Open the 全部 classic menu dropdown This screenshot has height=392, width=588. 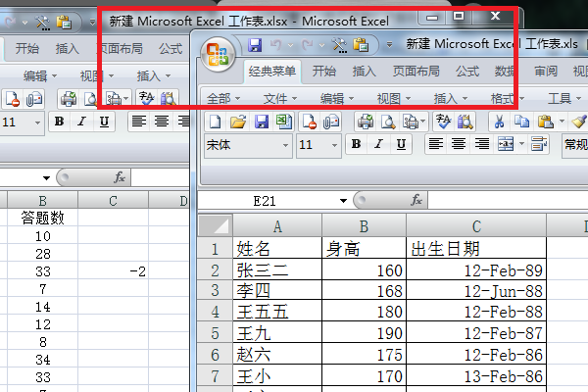pos(223,99)
